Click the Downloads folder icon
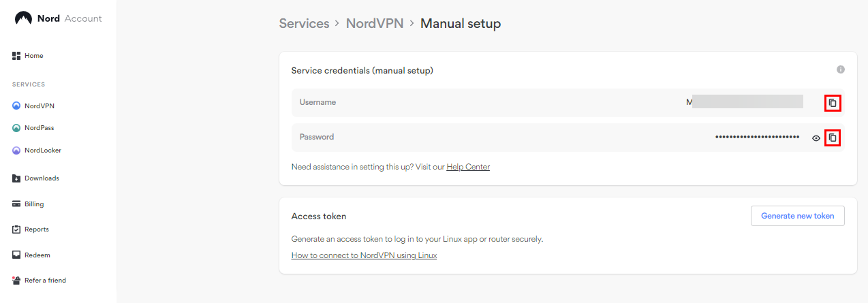 [x=16, y=178]
